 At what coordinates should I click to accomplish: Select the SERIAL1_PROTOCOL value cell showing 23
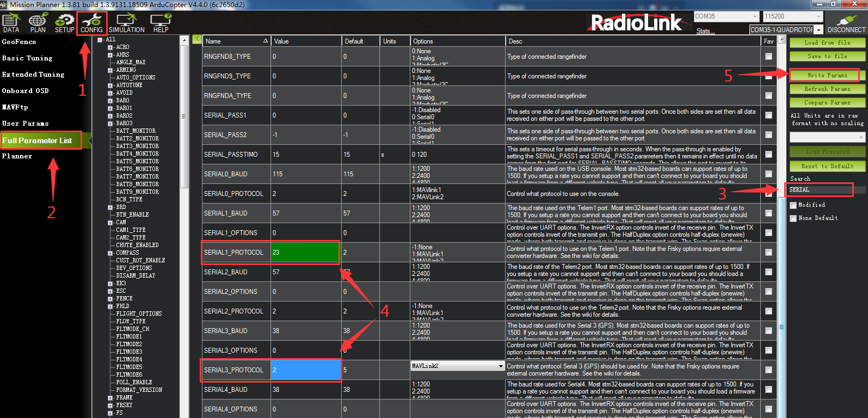306,253
